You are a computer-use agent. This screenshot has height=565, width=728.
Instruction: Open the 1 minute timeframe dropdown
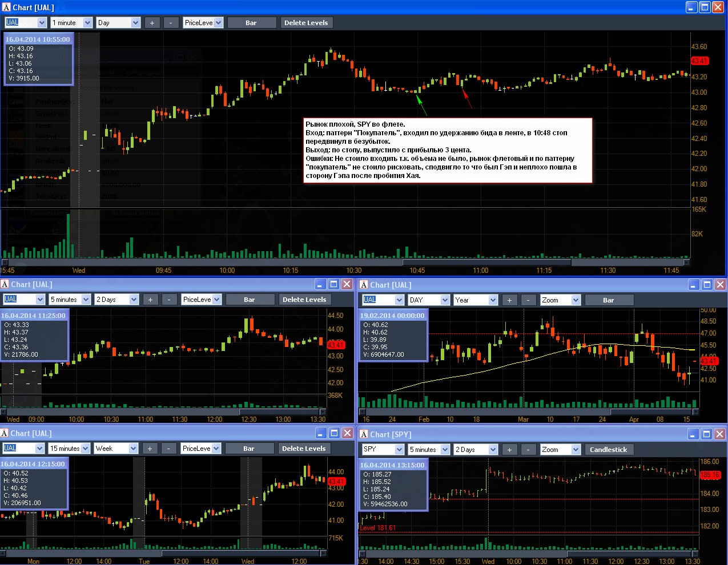(x=71, y=23)
